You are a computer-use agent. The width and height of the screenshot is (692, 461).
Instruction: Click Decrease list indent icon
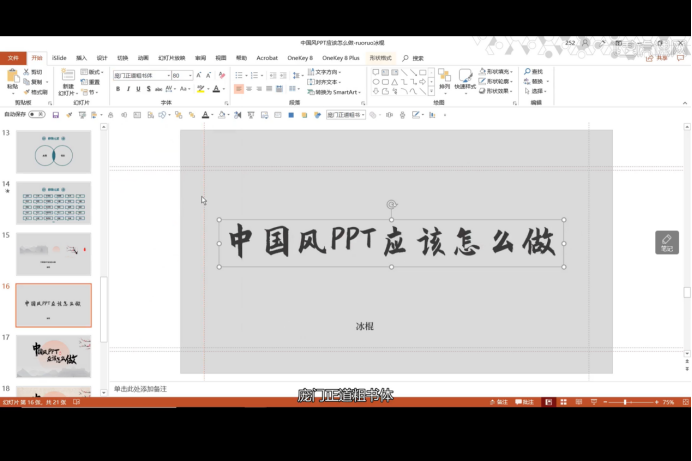click(x=273, y=75)
